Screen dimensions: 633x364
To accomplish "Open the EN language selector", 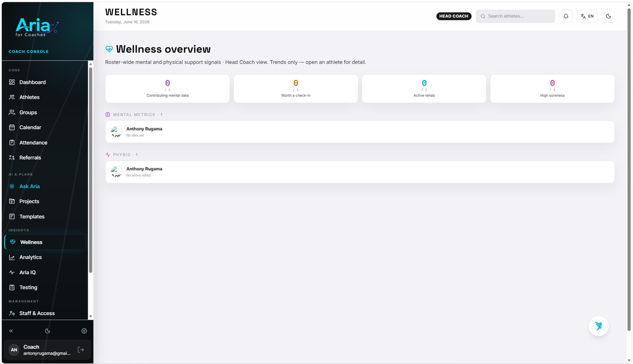I will point(587,16).
